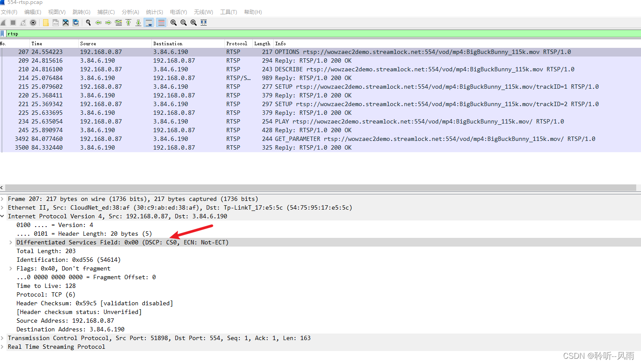641x364 pixels.
Task: Toggle packet list colorization
Action: coord(161,23)
